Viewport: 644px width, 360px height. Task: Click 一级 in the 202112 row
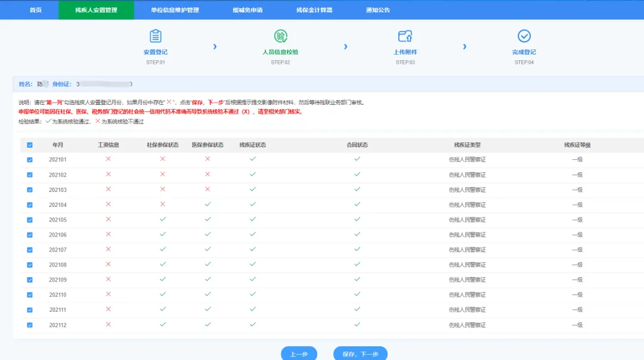coord(577,325)
